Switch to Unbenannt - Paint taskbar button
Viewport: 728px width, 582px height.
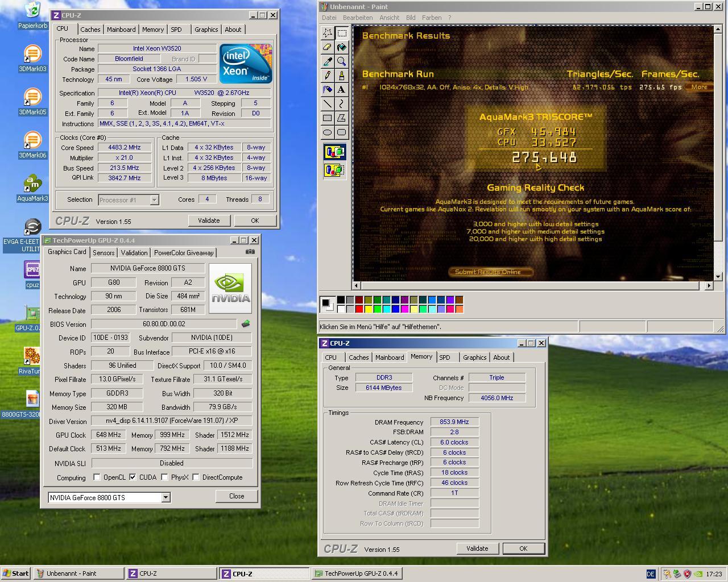coord(78,573)
